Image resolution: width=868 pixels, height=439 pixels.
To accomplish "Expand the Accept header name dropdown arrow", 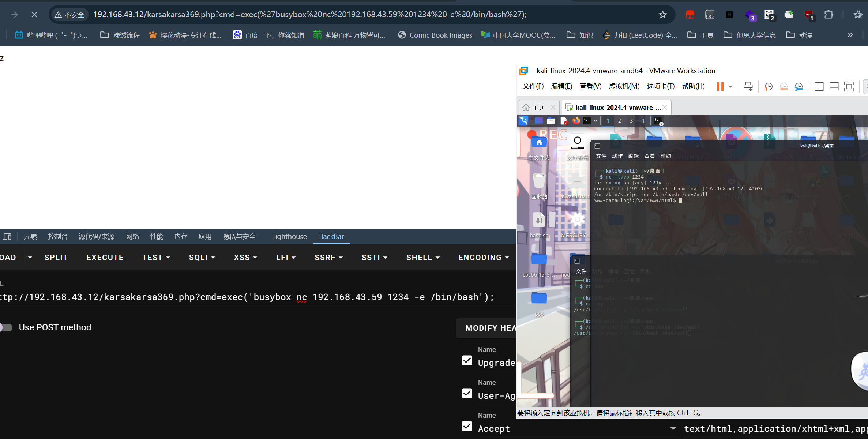I will pos(673,428).
